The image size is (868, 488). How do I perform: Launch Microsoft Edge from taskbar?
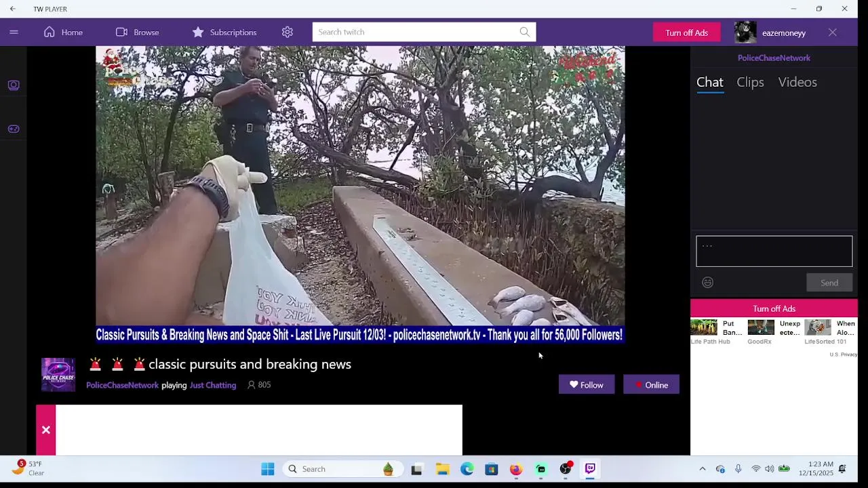tap(467, 469)
